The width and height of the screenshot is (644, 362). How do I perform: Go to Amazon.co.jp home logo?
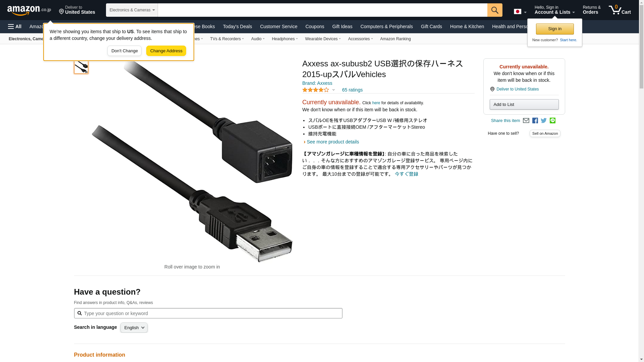click(x=29, y=10)
